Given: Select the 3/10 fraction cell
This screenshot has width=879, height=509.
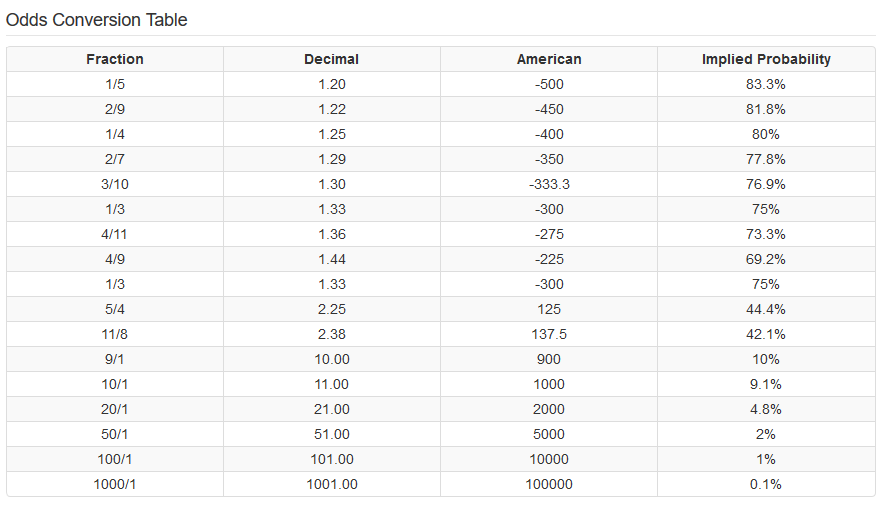Looking at the screenshot, I should [x=115, y=184].
